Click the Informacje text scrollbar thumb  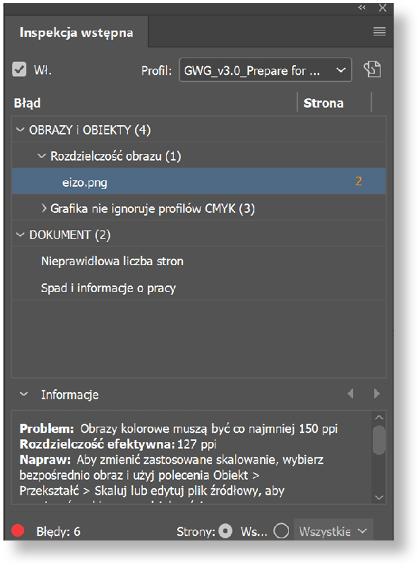point(379,440)
